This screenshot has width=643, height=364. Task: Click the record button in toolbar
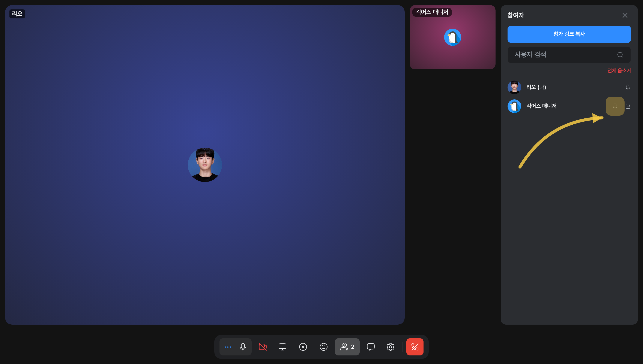303,347
